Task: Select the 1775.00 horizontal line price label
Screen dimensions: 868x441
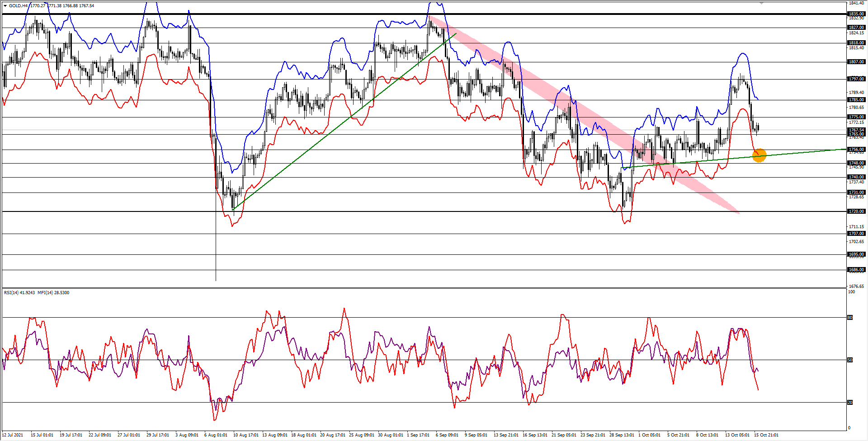Action: tap(856, 117)
